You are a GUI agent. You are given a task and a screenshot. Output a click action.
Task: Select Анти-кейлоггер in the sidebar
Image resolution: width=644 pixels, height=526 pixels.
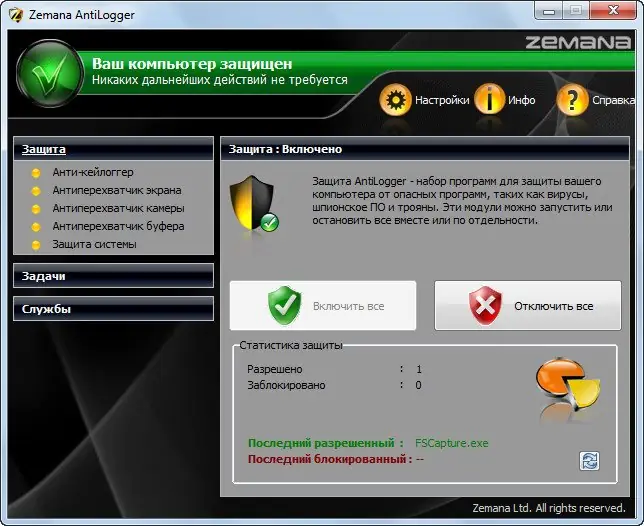pos(93,172)
